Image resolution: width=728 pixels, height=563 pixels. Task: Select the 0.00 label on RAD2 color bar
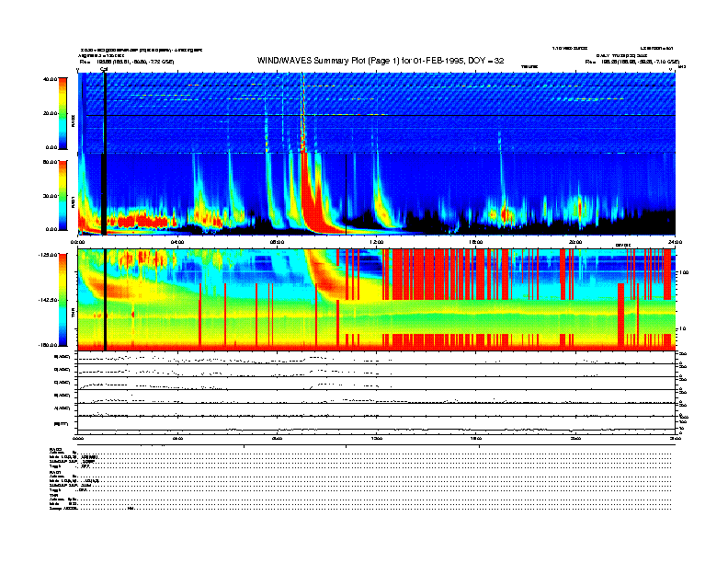[x=51, y=147]
